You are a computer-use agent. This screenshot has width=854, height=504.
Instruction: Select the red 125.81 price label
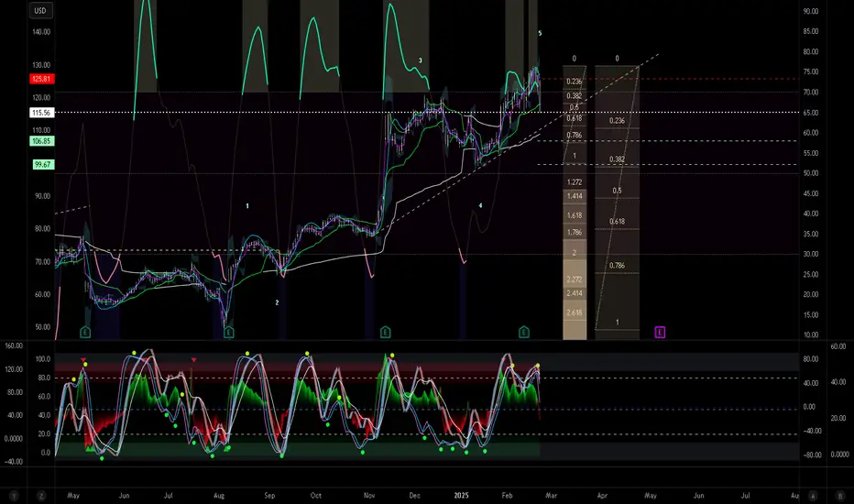pos(41,79)
